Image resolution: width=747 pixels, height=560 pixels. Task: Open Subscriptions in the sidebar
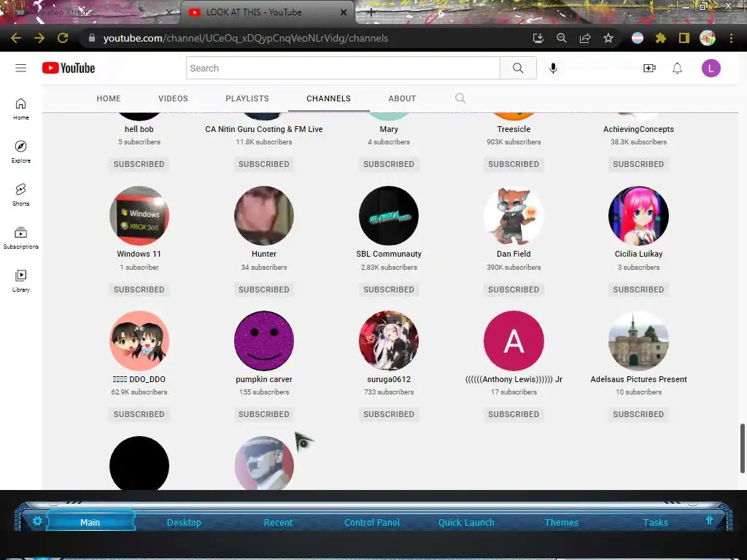[x=20, y=238]
